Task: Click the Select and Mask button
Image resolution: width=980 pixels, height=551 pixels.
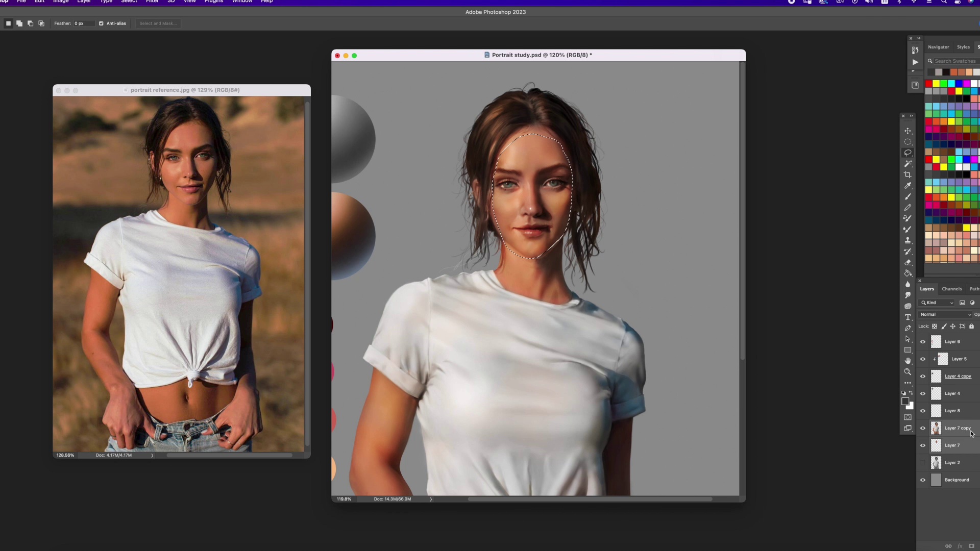Action: [158, 23]
